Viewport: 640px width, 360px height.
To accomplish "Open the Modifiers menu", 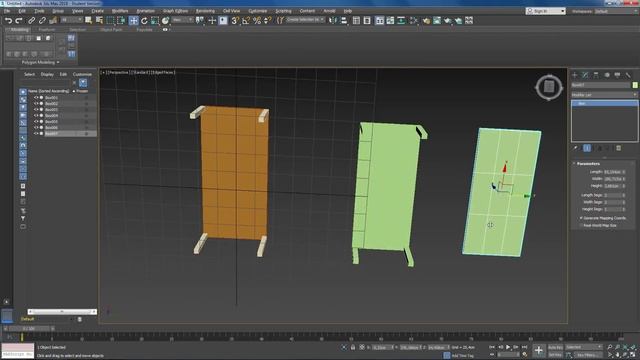I will point(120,11).
